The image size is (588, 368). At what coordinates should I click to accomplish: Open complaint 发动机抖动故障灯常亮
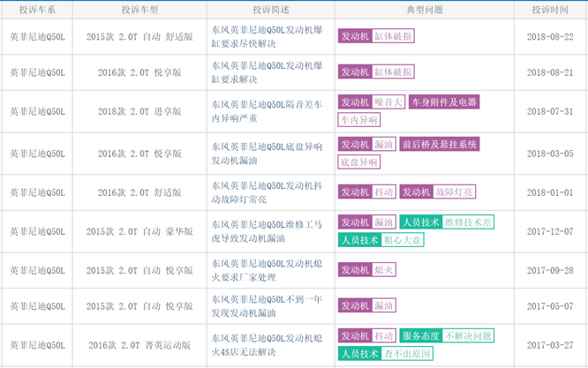267,192
